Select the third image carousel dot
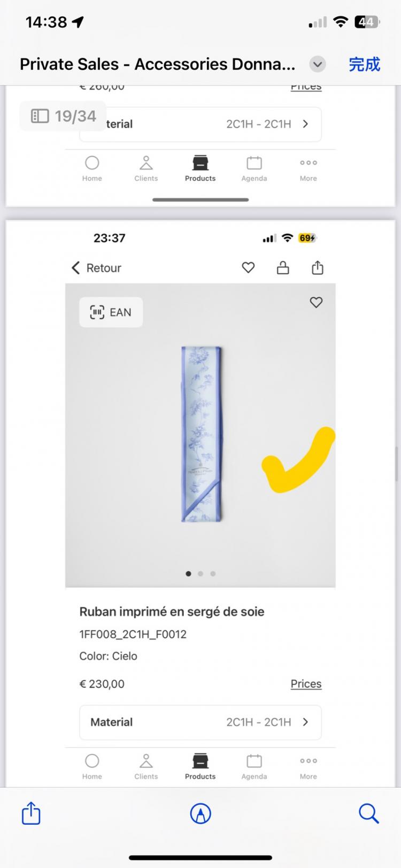Image resolution: width=401 pixels, height=868 pixels. (213, 573)
